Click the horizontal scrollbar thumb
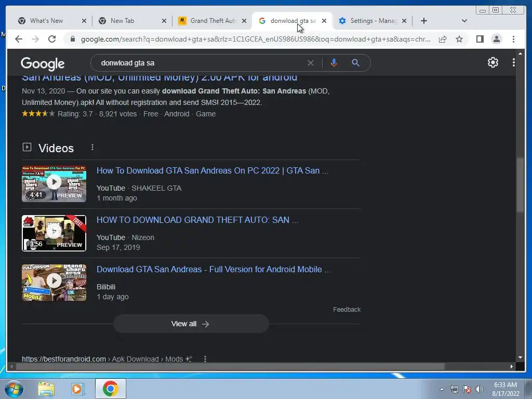This screenshot has height=399, width=532. tap(230, 366)
